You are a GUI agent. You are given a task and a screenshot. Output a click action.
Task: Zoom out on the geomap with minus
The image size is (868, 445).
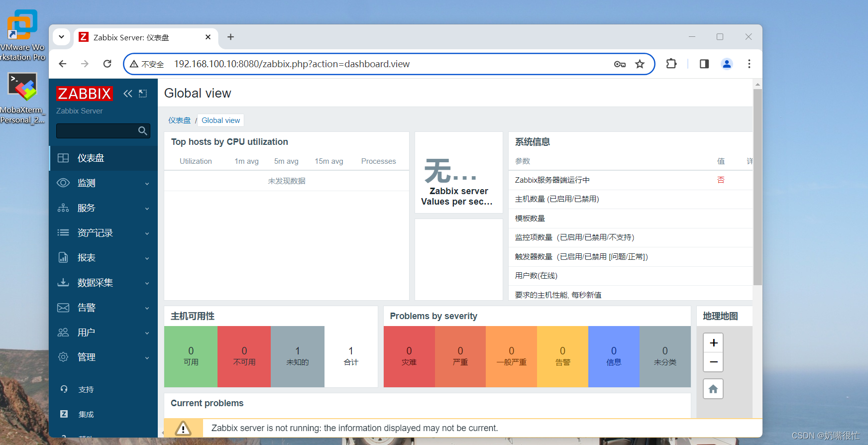coord(713,362)
